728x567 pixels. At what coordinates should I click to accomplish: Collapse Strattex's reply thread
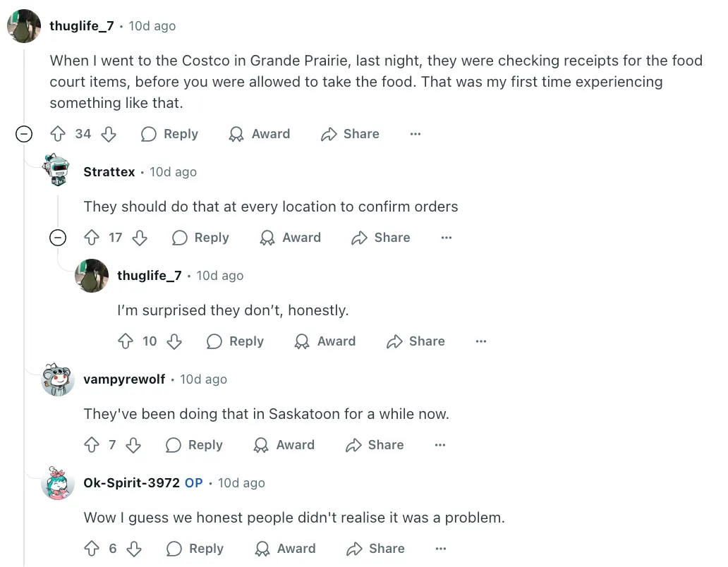58,238
